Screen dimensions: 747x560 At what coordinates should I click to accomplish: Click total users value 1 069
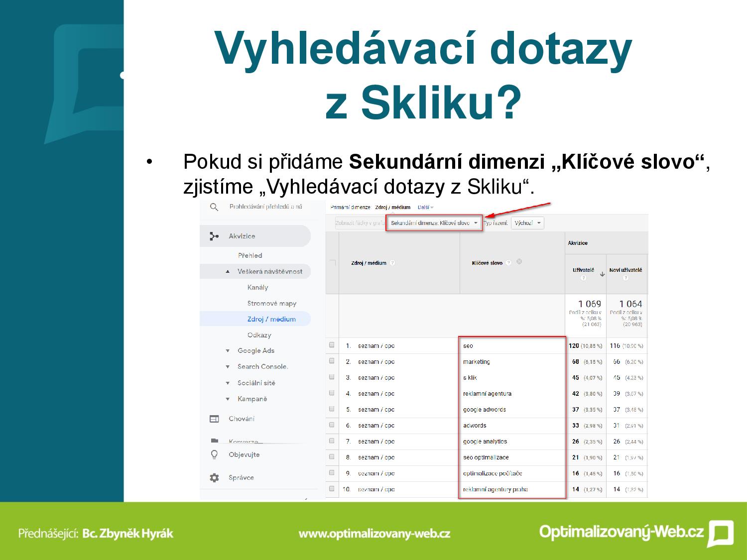(589, 304)
